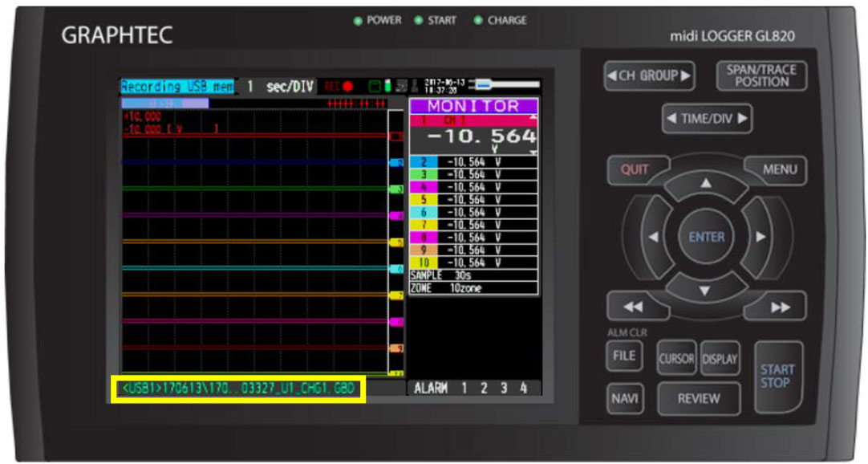The width and height of the screenshot is (868, 464).
Task: Click the date and time display
Action: [444, 86]
